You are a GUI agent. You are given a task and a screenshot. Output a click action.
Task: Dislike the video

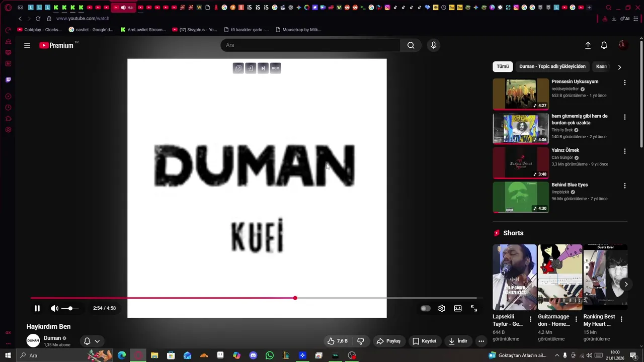click(x=361, y=341)
